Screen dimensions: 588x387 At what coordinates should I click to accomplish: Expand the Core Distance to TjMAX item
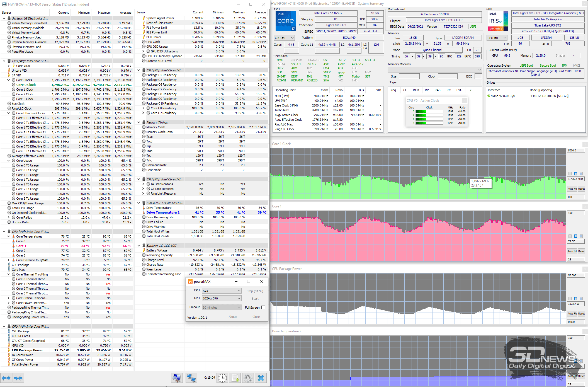pyautogui.click(x=9, y=260)
